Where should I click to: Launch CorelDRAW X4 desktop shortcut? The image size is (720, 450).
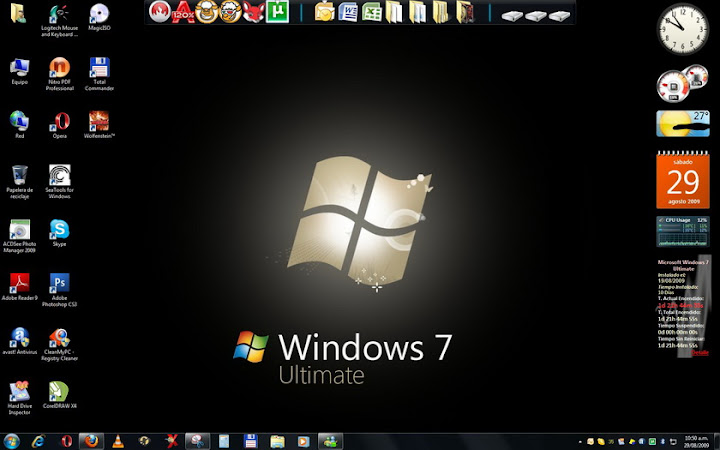(x=60, y=395)
